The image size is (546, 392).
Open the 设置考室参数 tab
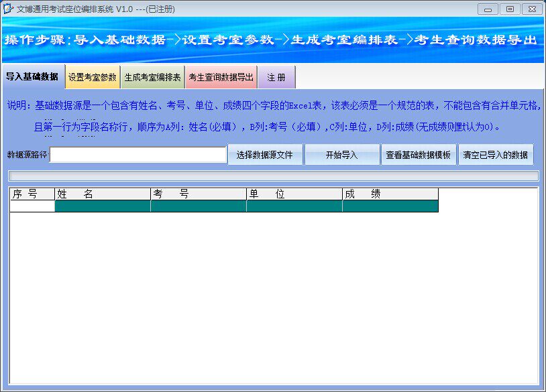tap(93, 77)
